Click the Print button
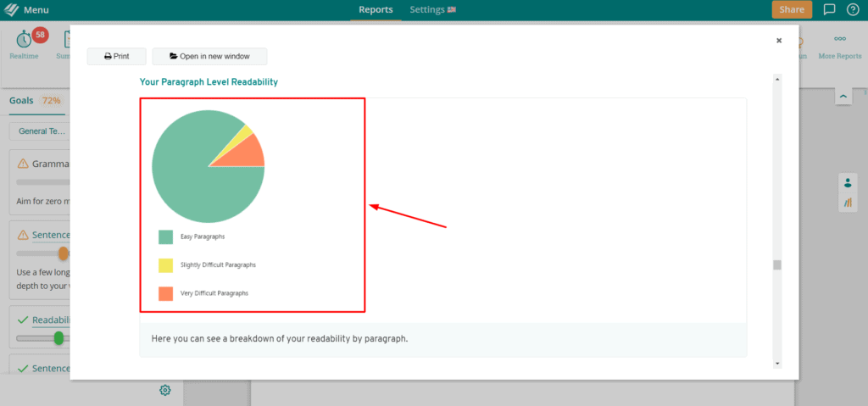This screenshot has width=868, height=406. pyautogui.click(x=117, y=56)
